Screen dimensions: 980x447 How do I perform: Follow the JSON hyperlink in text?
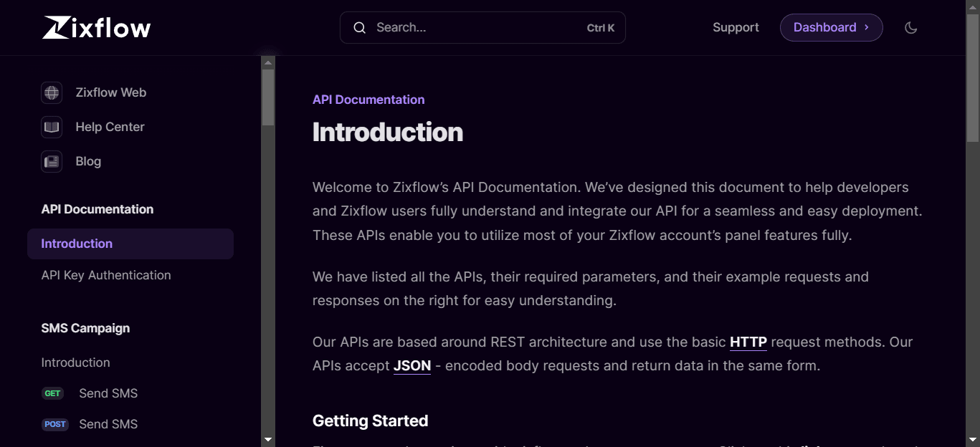(412, 365)
